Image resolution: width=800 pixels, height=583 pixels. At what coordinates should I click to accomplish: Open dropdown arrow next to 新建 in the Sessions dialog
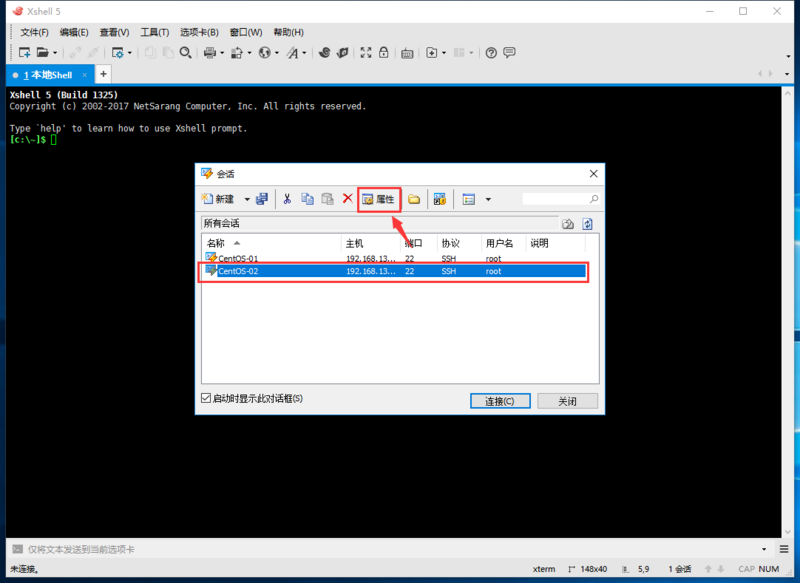click(247, 199)
